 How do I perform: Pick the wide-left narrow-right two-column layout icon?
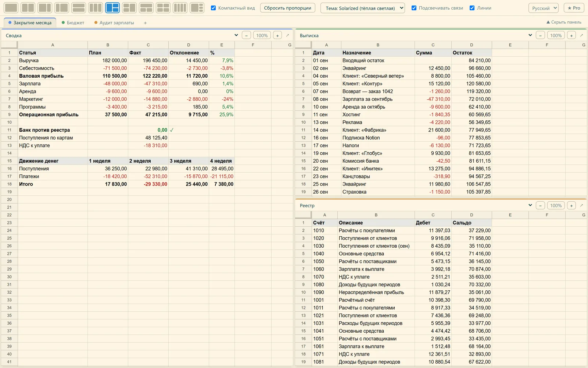point(45,8)
